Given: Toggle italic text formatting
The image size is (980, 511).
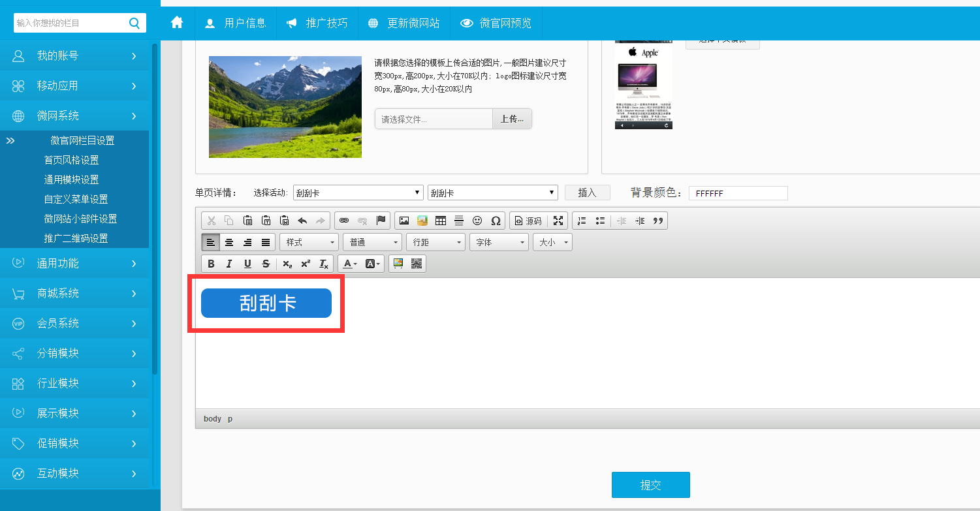Looking at the screenshot, I should pos(229,264).
